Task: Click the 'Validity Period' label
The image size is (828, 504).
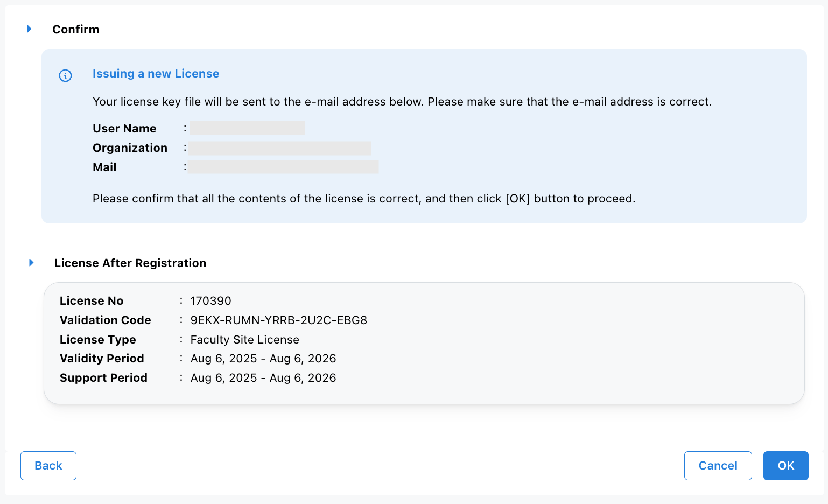Action: click(102, 359)
